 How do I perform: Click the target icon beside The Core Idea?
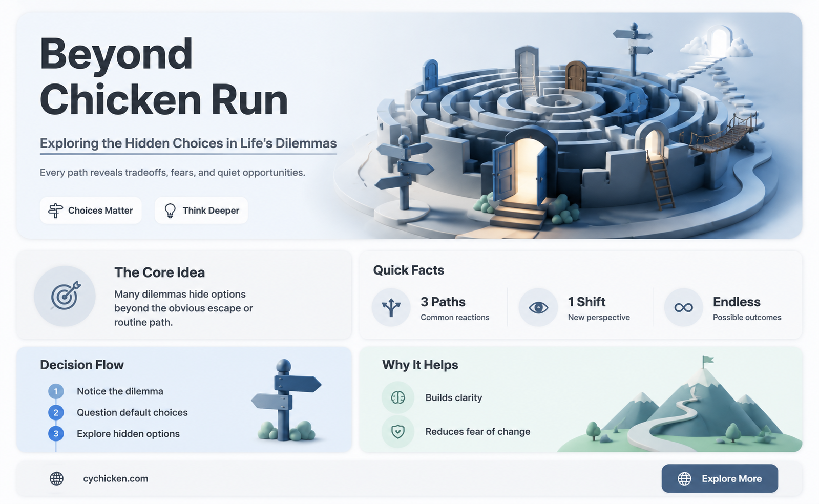point(65,296)
